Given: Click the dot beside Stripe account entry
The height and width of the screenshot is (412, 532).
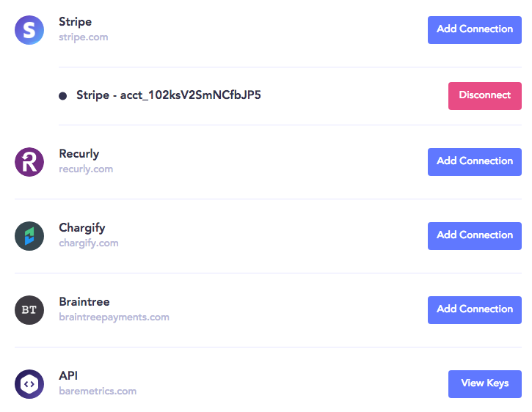Looking at the screenshot, I should [x=62, y=96].
